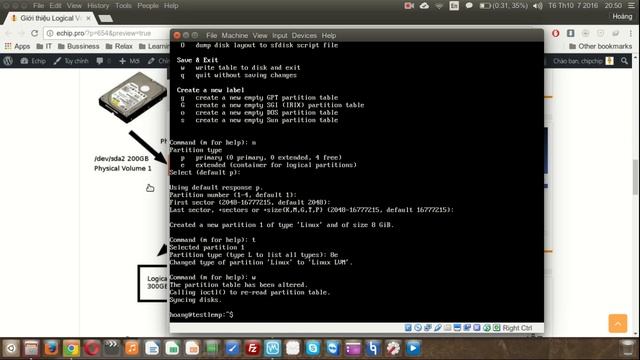Viewport: 640px width, 360px height.
Task: Open the battery indicator (0:31, 35%)
Action: pos(503,6)
